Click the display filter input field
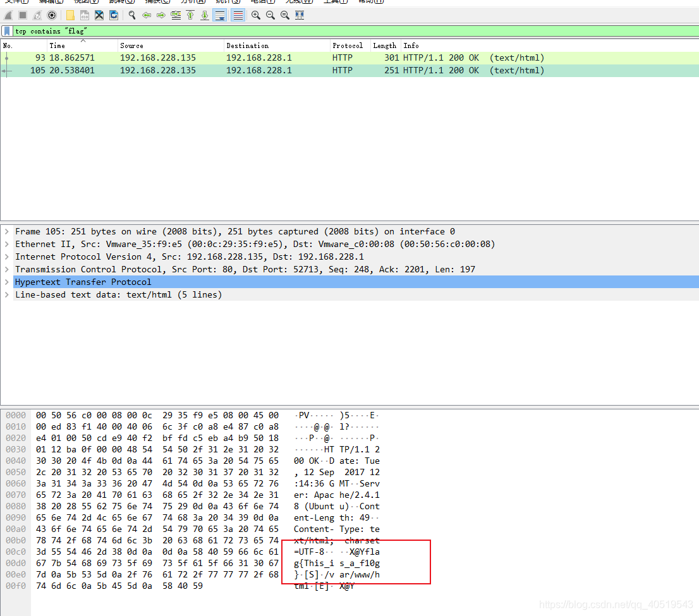This screenshot has width=699, height=616. click(356, 31)
